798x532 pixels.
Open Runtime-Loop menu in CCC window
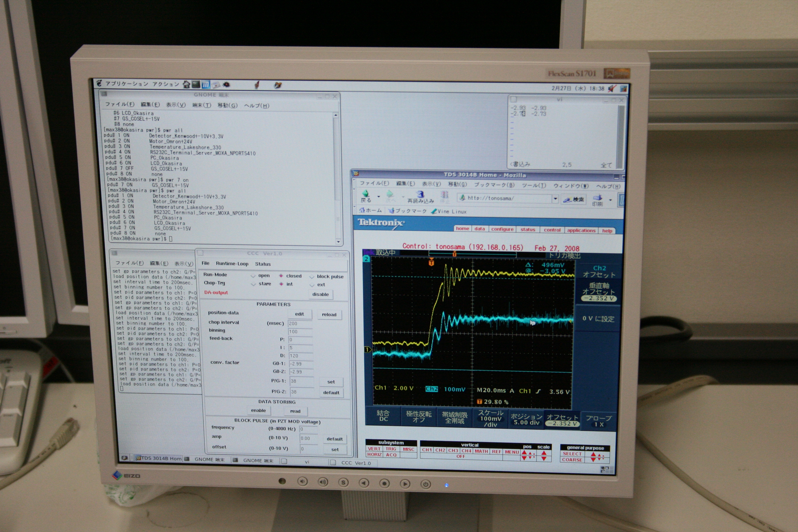[232, 264]
